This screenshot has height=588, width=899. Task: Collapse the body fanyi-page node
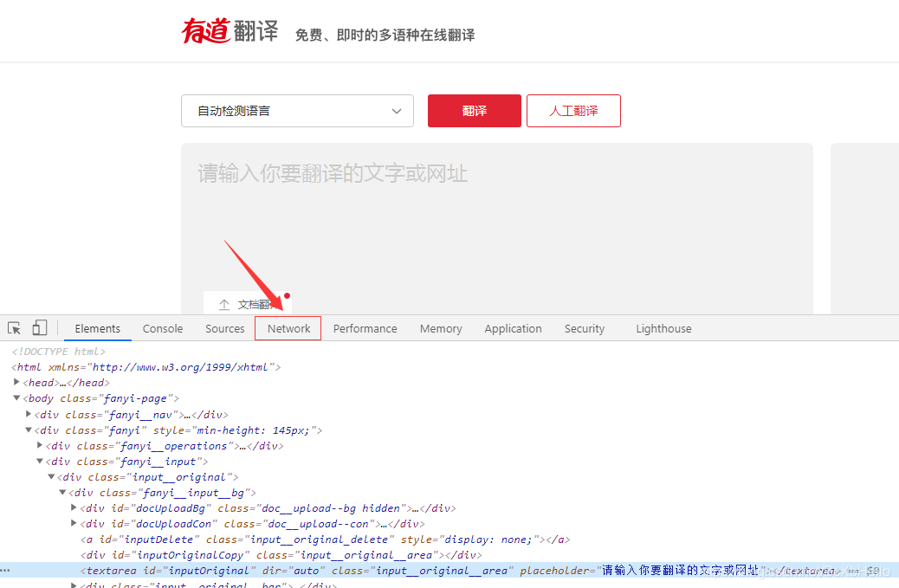pos(16,397)
